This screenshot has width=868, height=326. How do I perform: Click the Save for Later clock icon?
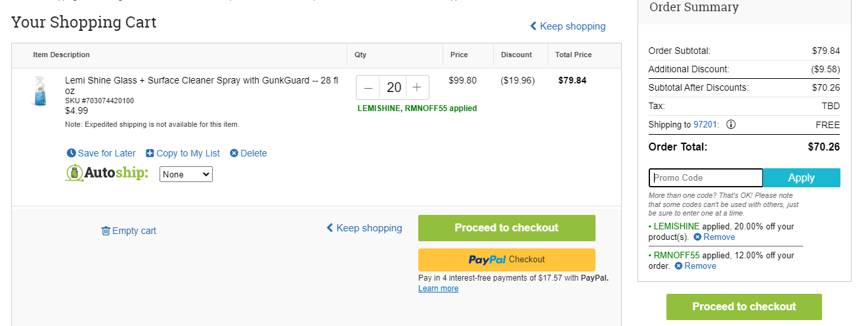tap(72, 153)
